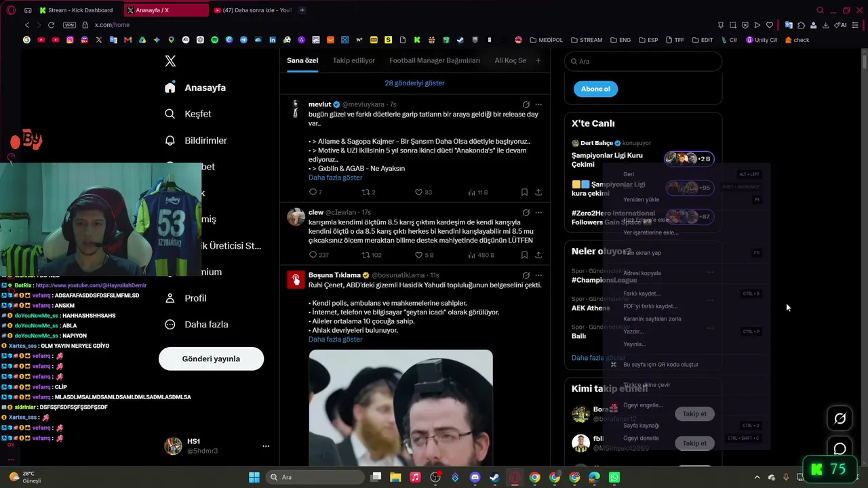Open the MEDIPOL bookmarks folder
Image resolution: width=868 pixels, height=488 pixels.
[547, 40]
